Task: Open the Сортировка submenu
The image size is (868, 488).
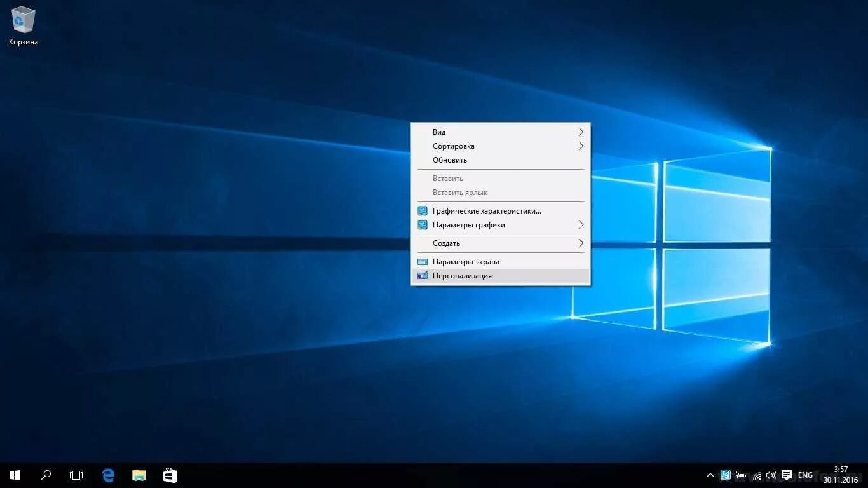Action: pos(501,146)
